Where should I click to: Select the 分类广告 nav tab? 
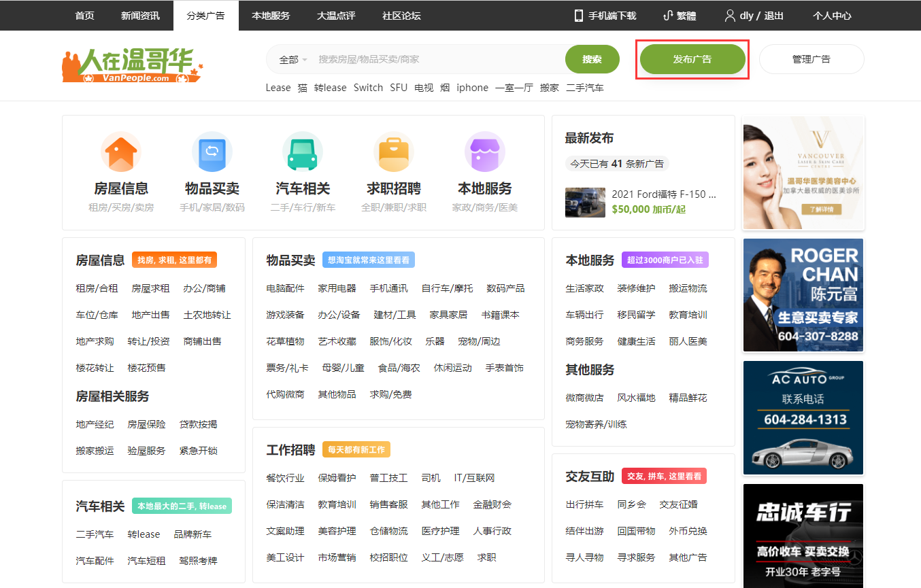point(206,16)
